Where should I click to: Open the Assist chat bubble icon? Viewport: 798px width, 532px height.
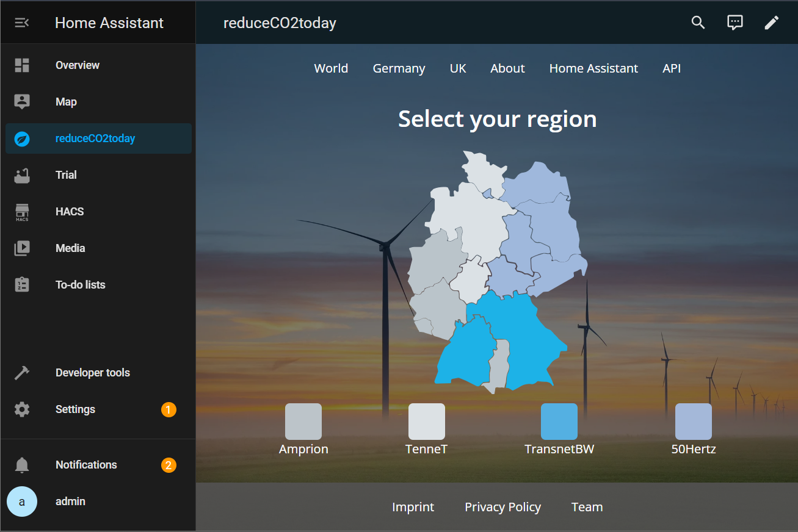pyautogui.click(x=735, y=23)
